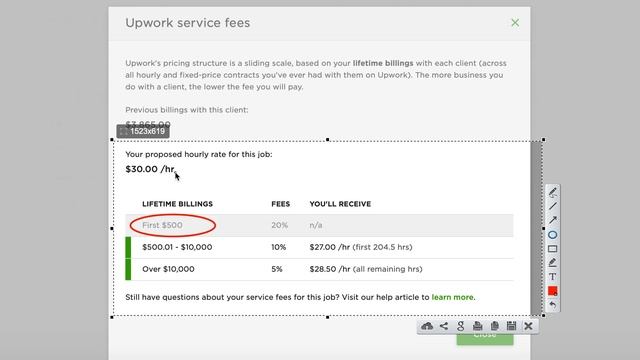Image resolution: width=640 pixels, height=360 pixels.
Task: Click the n/a value in first row
Action: pyautogui.click(x=316, y=225)
